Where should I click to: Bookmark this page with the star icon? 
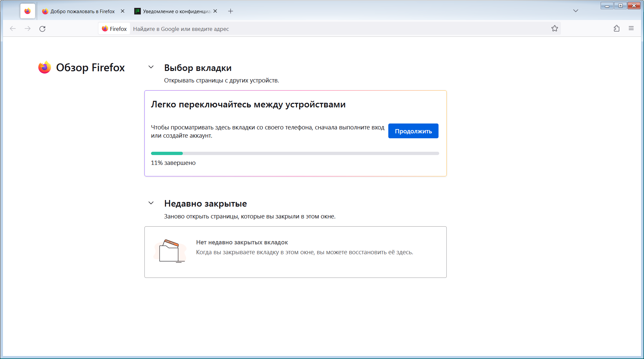click(555, 29)
